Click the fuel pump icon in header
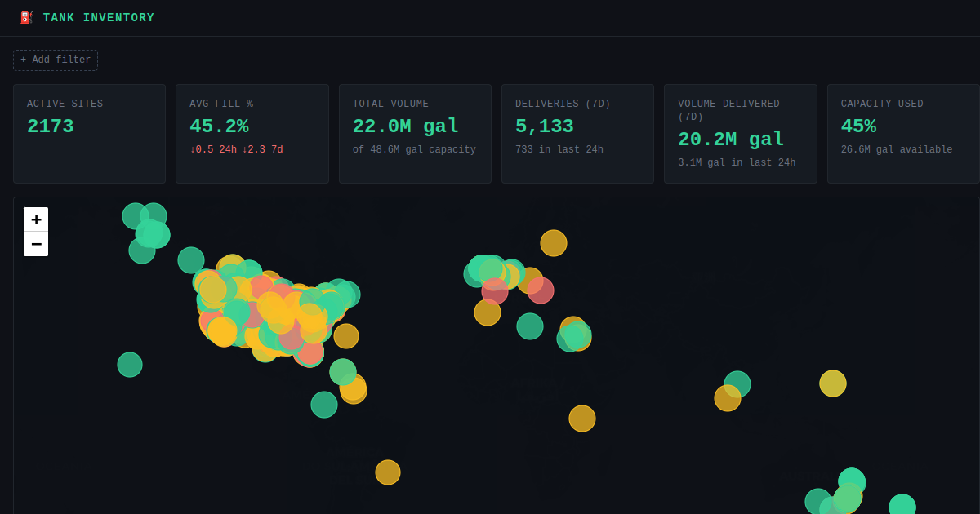The image size is (980, 514). (26, 18)
